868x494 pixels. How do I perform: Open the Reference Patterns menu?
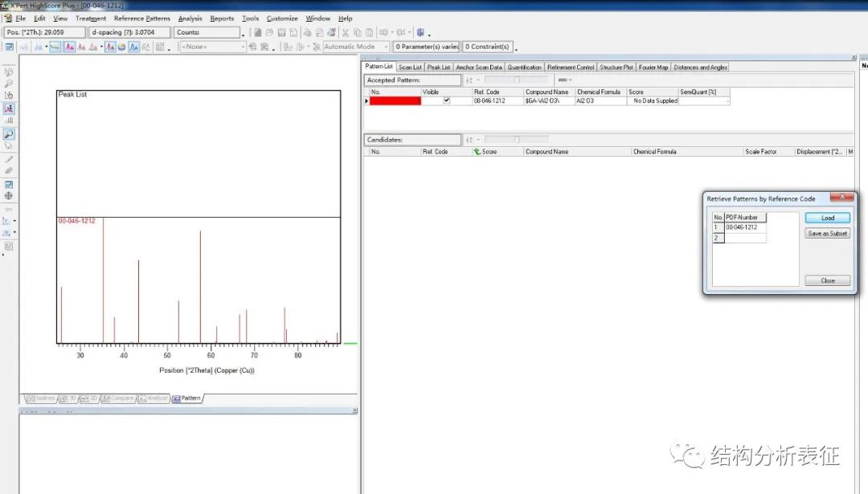[142, 18]
